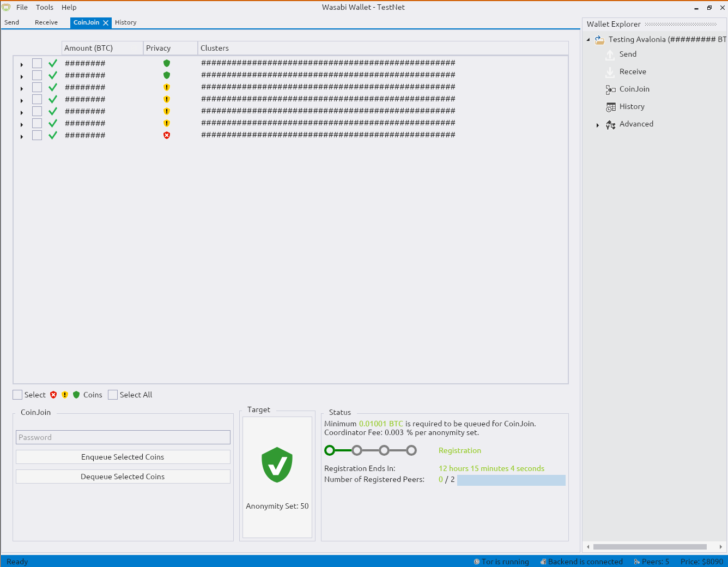Sort by Amount (BTC) column header
Viewport: 728px width, 567px height.
[x=102, y=48]
